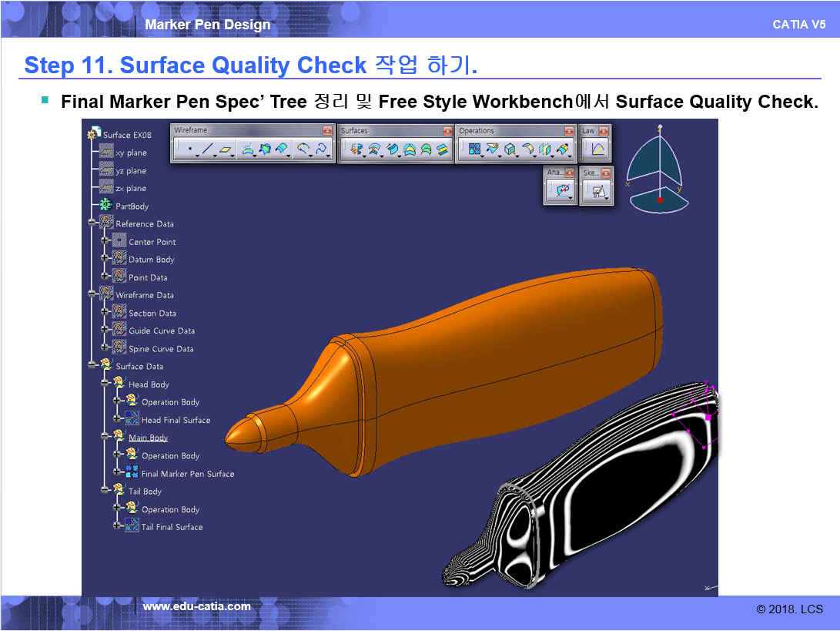Screen dimensions: 840x631
Task: Select PartBody in the specification tree
Action: [132, 206]
